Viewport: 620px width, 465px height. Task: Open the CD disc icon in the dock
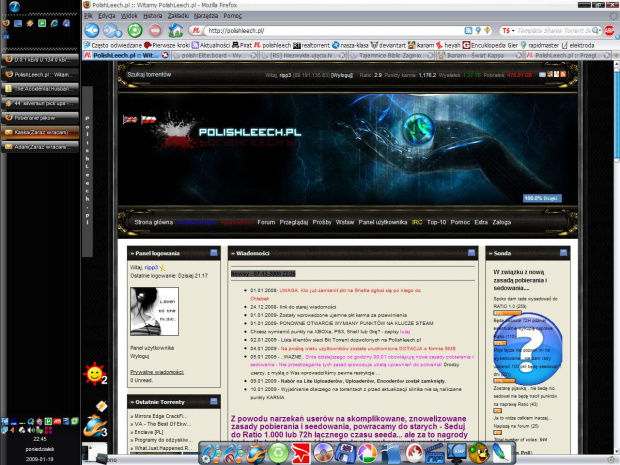click(x=323, y=453)
